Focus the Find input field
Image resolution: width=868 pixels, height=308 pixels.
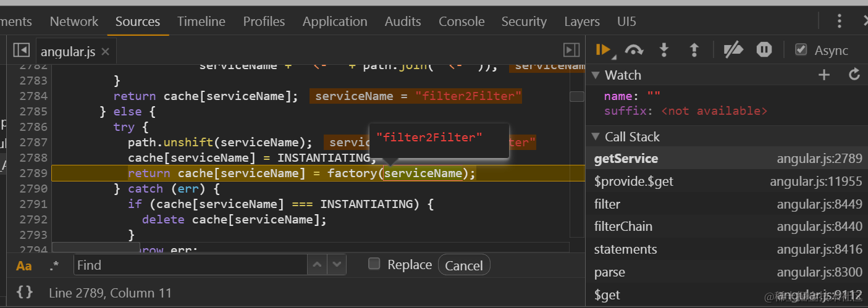tap(190, 265)
